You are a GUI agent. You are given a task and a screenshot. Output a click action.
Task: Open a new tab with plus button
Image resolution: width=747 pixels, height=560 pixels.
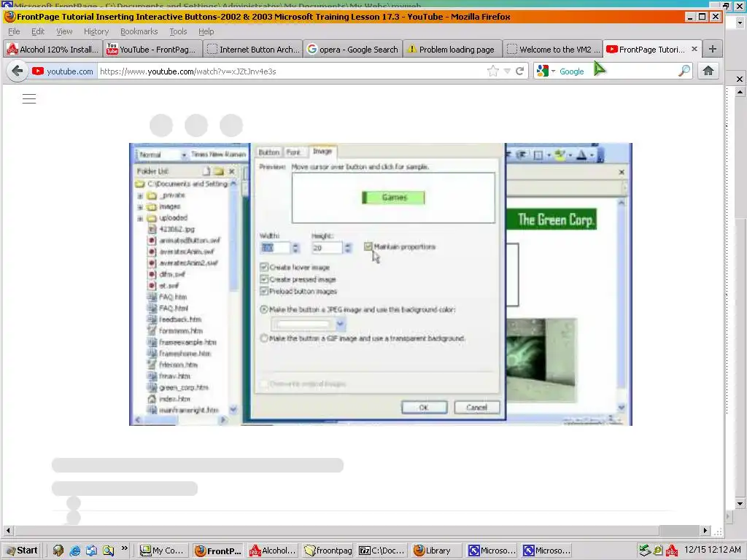click(x=713, y=49)
